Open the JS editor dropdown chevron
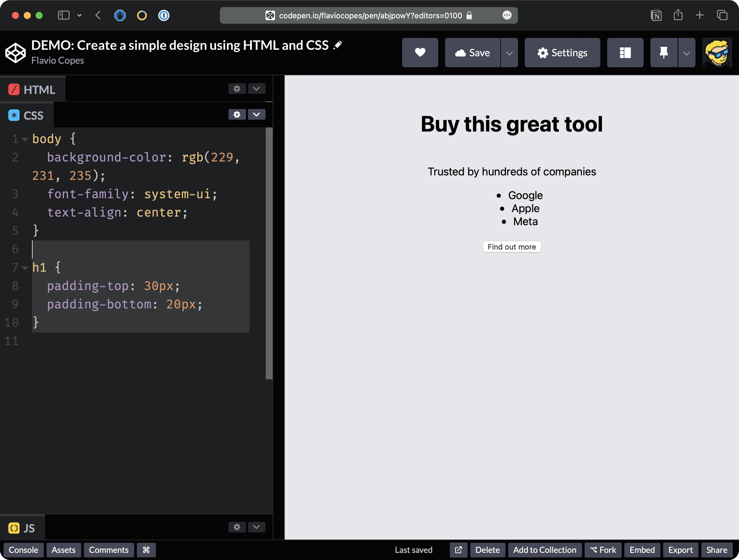The width and height of the screenshot is (739, 560). pyautogui.click(x=256, y=527)
